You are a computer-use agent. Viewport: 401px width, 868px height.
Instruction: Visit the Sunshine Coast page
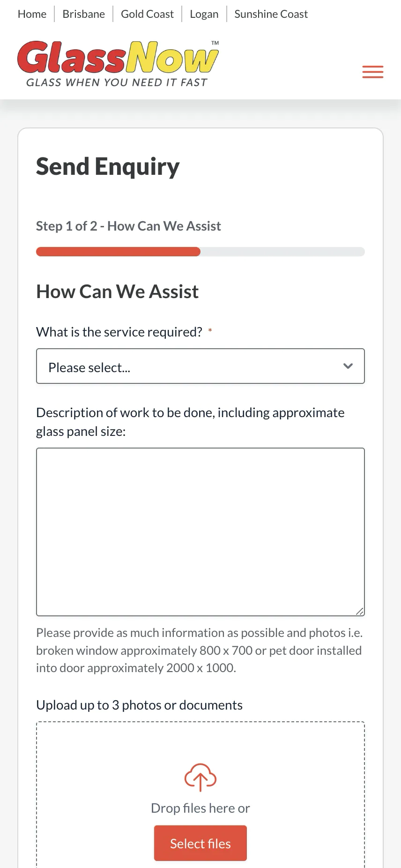[x=271, y=14]
